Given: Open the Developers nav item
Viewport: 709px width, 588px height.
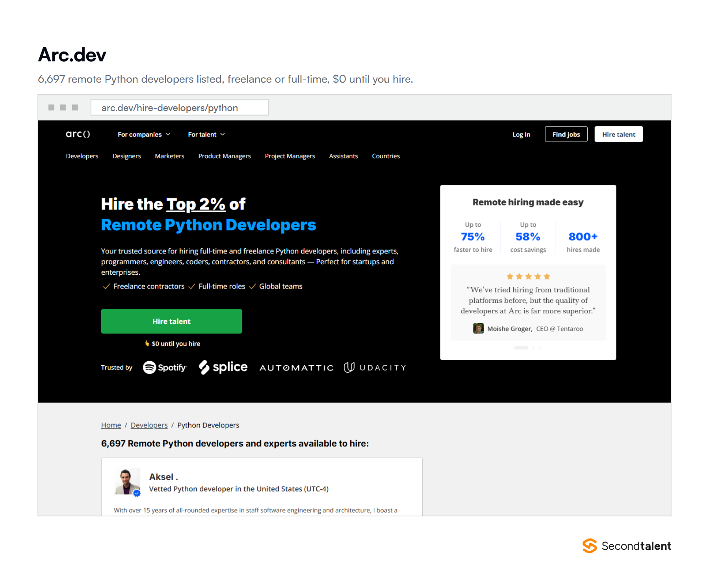Looking at the screenshot, I should coord(82,156).
